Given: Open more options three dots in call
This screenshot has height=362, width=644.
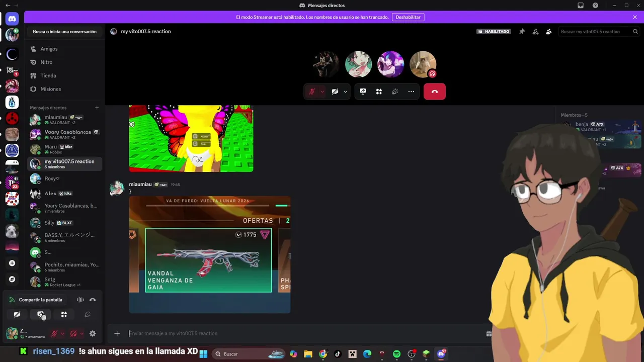Looking at the screenshot, I should point(411,92).
